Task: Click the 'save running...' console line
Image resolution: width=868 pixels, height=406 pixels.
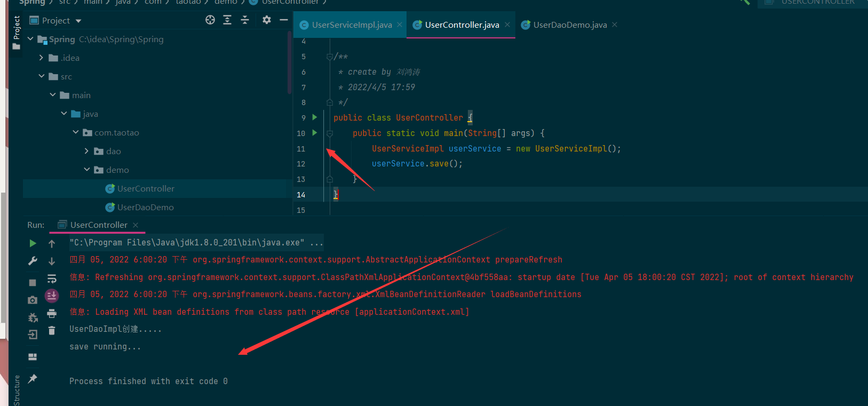Action: click(105, 347)
